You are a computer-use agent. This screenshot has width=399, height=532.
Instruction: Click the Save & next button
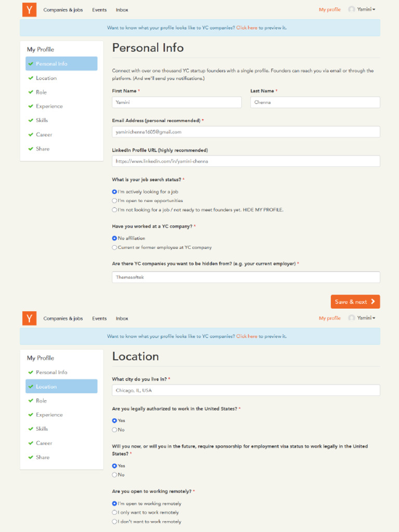[355, 302]
